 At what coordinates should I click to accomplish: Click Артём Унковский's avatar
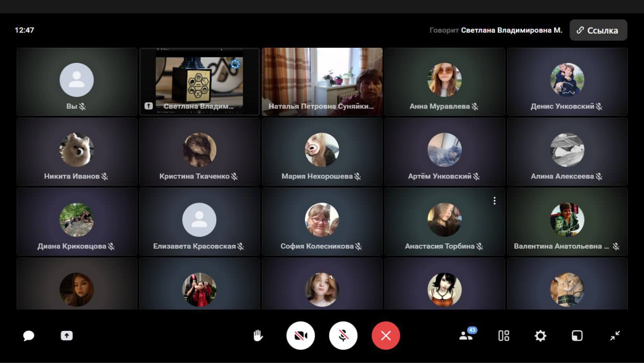point(445,150)
